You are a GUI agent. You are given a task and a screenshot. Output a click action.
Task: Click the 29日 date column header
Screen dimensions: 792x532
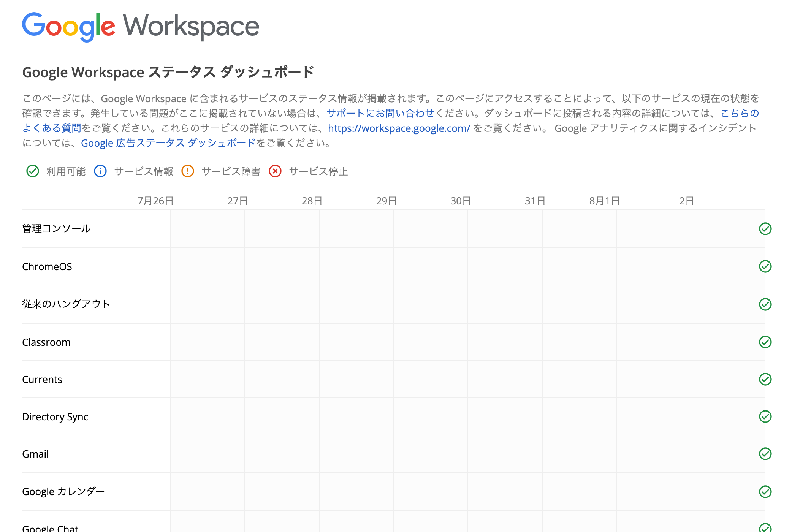pyautogui.click(x=386, y=201)
